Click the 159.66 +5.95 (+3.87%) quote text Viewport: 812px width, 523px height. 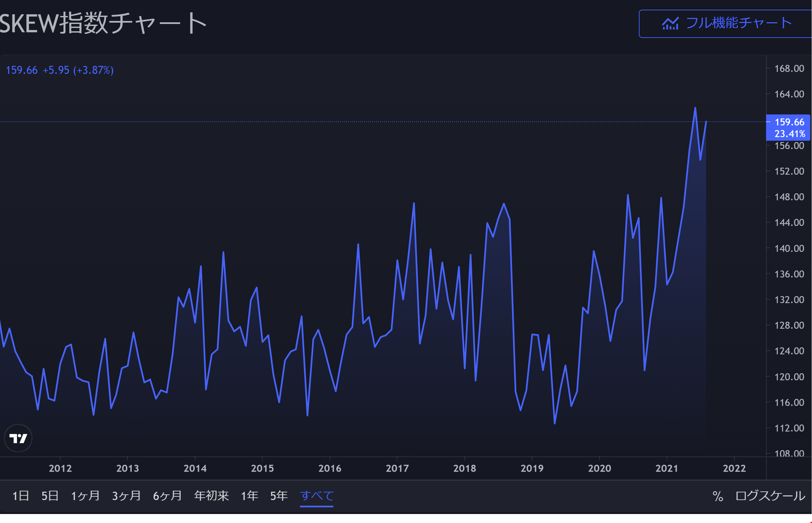point(60,70)
